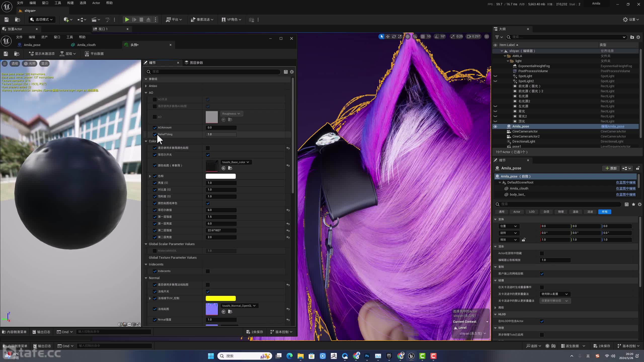The image size is (644, 362).
Task: Click the selection arrow tool in viewport
Action: [x=381, y=36]
